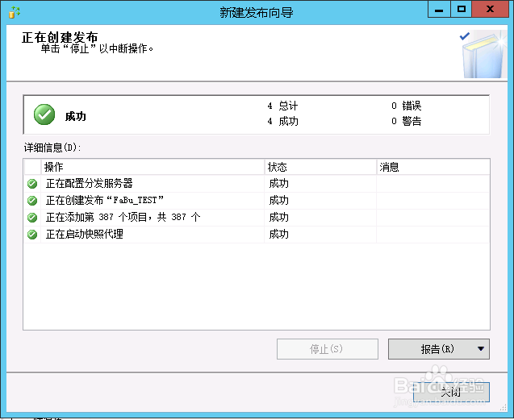514x420 pixels.
Task: Click the 0 错误 summary text
Action: coord(407,106)
